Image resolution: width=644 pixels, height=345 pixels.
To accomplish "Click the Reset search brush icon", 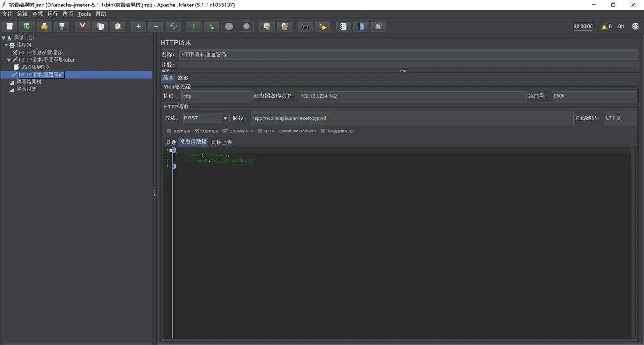I will click(x=322, y=27).
